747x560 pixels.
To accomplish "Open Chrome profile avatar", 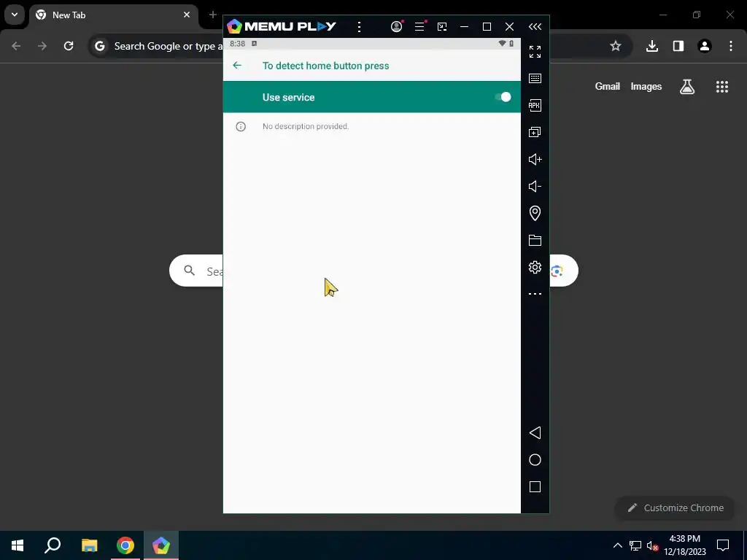I will click(x=705, y=46).
